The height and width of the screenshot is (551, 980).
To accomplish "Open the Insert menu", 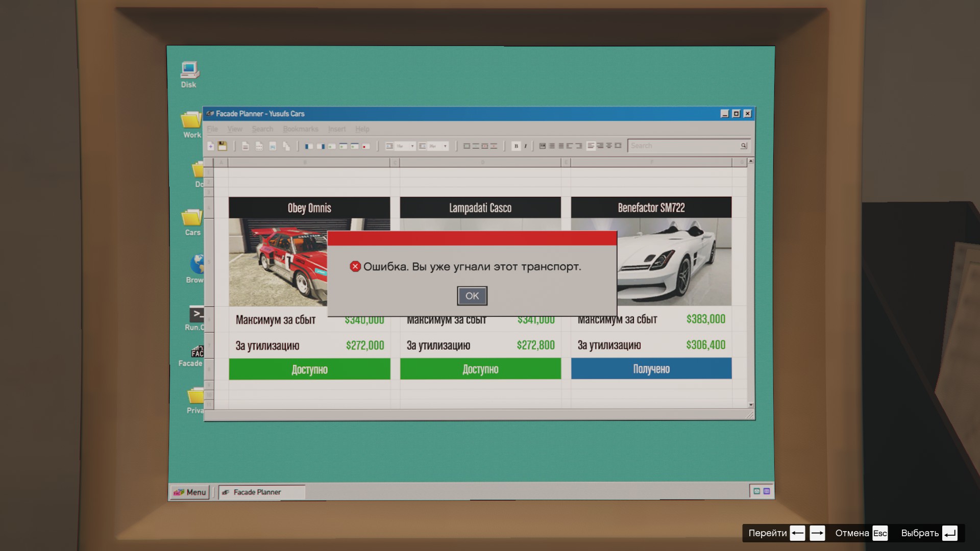I will [x=337, y=129].
